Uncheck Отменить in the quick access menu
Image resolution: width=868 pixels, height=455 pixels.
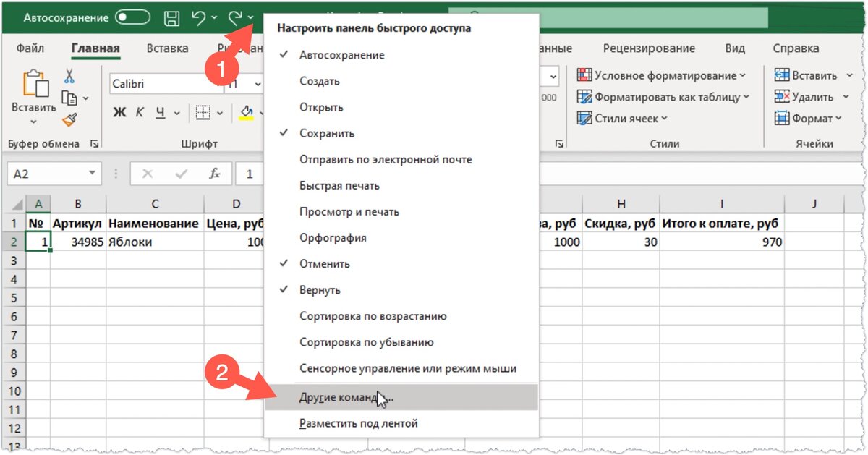pos(401,264)
